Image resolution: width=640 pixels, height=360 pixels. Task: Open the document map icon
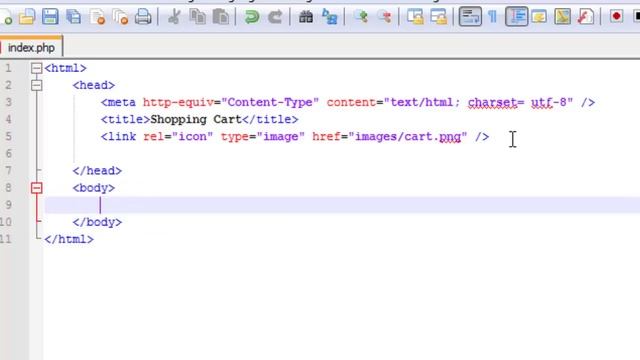point(562,17)
